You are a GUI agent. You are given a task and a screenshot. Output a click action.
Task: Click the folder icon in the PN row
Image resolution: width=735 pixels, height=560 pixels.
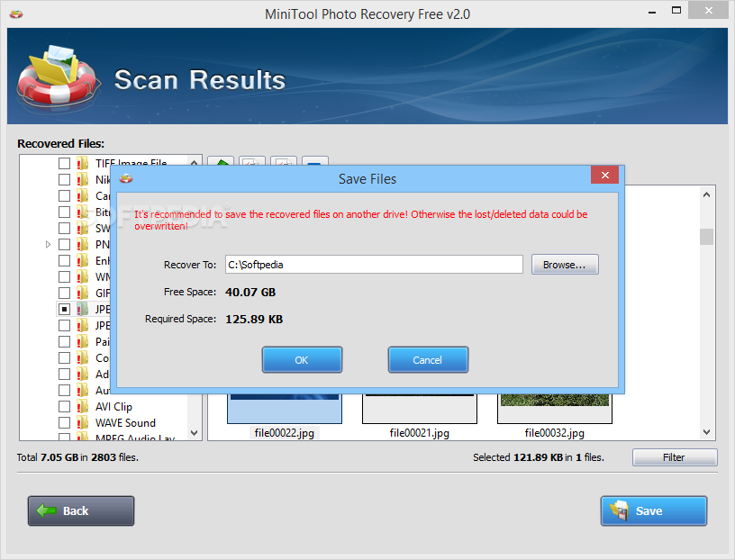click(x=83, y=244)
